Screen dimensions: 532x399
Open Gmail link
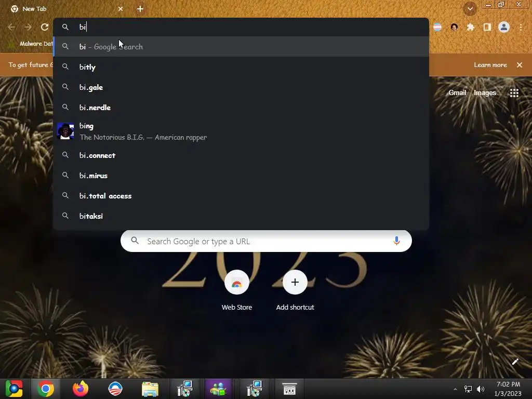click(x=457, y=92)
